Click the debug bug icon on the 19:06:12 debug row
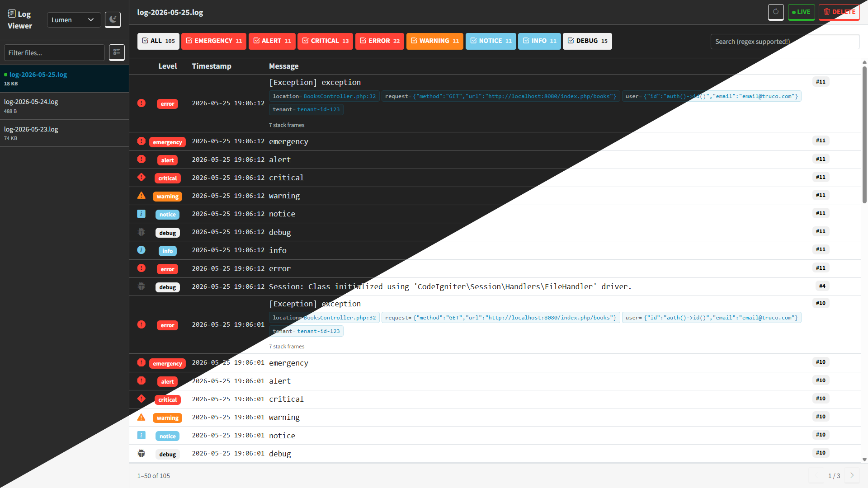Screen dimensions: 868x488 [142, 232]
